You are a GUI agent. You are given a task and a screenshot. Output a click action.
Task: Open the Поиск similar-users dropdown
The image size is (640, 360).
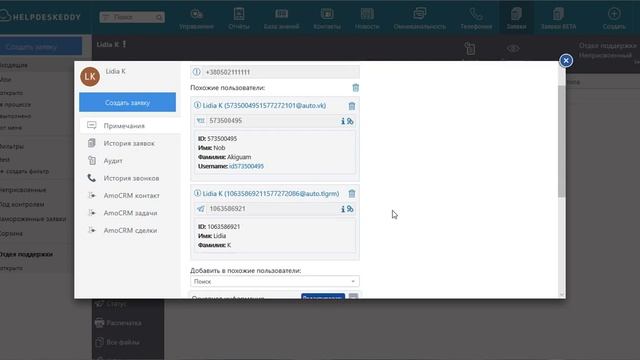point(275,281)
